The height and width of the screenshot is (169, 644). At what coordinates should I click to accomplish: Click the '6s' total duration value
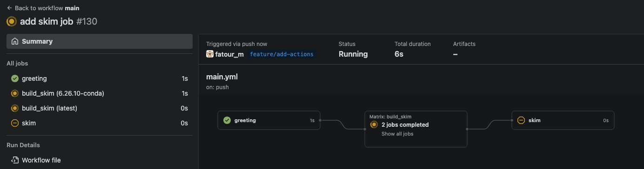399,54
